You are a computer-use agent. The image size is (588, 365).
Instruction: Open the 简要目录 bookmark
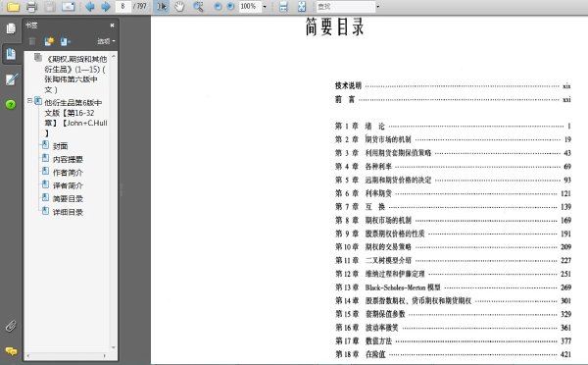(68, 198)
